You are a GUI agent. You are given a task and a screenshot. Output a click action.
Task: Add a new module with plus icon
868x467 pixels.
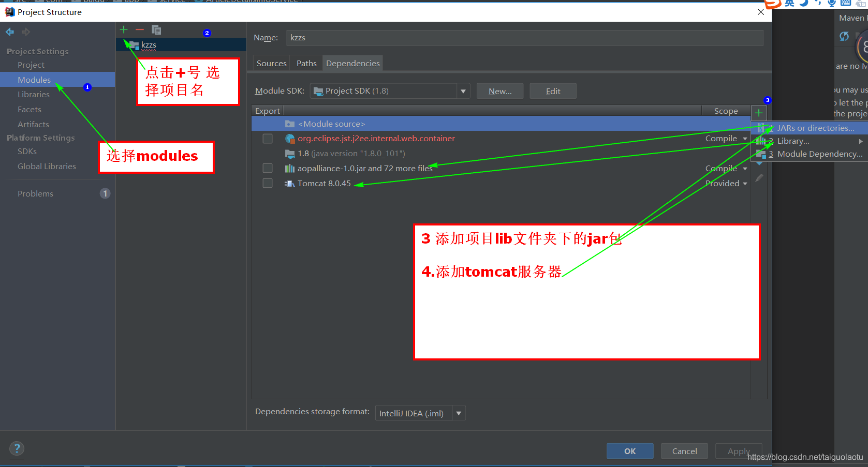(124, 29)
